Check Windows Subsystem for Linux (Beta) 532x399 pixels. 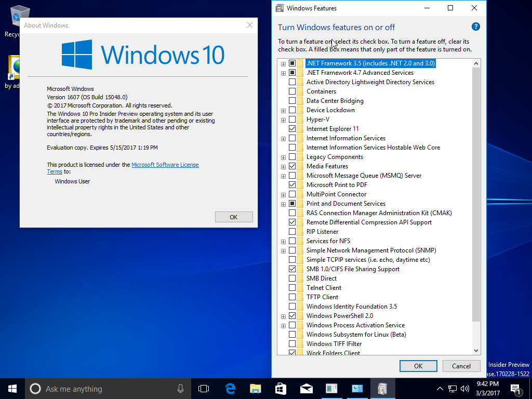coord(292,335)
